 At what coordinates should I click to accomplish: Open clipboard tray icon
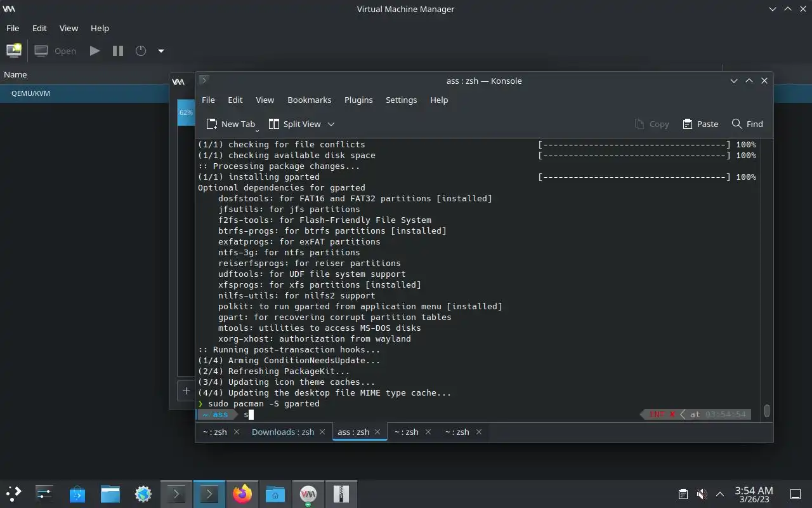(x=683, y=494)
